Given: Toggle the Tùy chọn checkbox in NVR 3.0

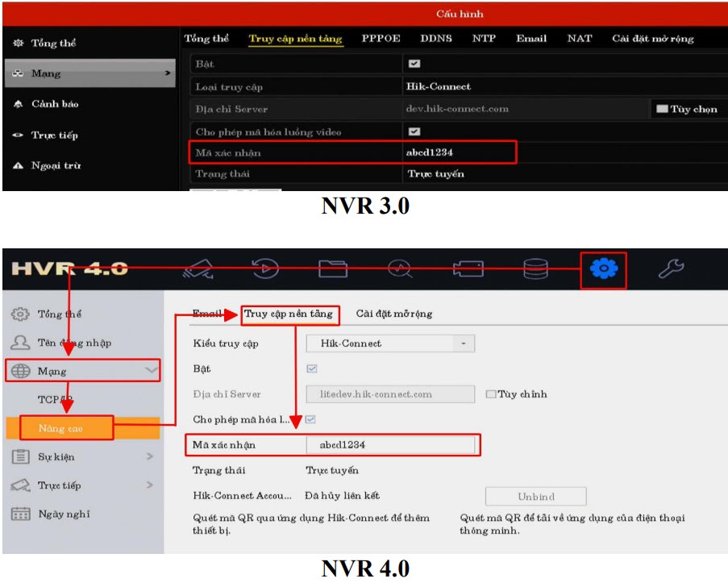Looking at the screenshot, I should click(x=662, y=109).
